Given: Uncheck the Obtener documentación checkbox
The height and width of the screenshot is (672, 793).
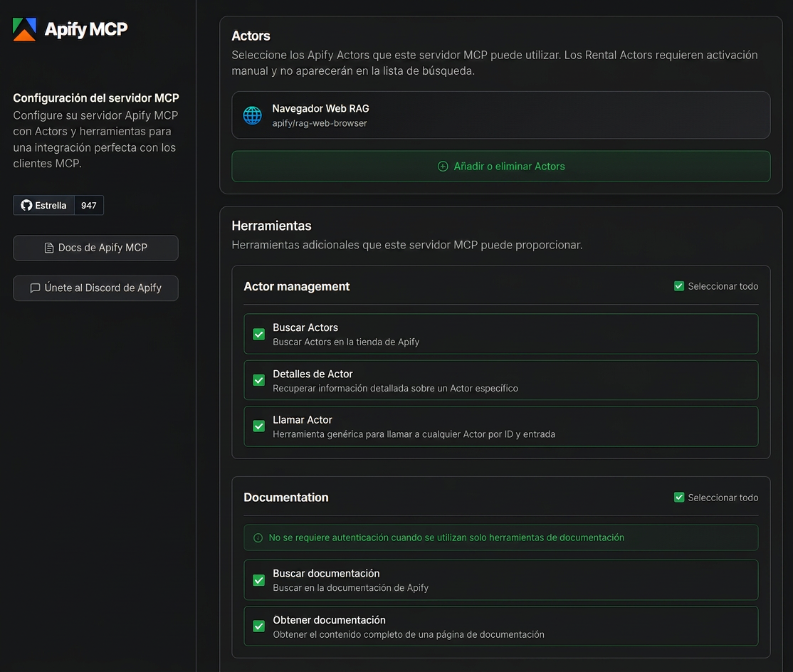Looking at the screenshot, I should click(x=259, y=626).
